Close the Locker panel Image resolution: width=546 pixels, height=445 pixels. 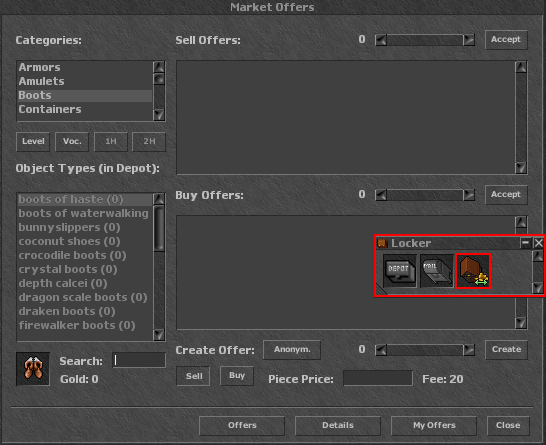point(538,243)
